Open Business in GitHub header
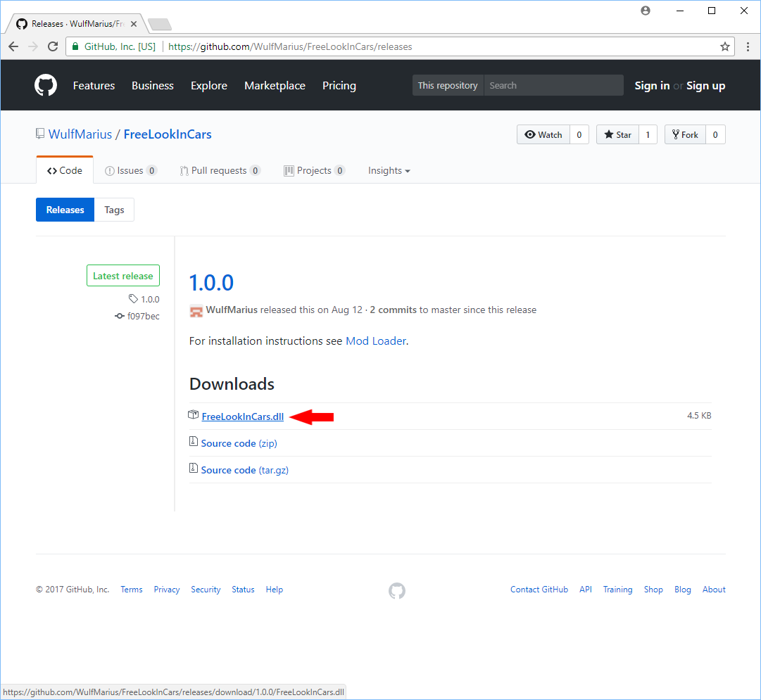 (152, 86)
